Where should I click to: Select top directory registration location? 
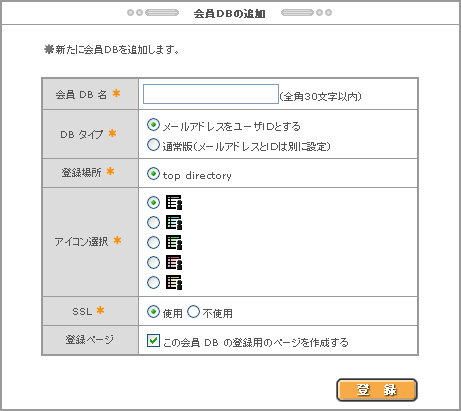[x=153, y=173]
